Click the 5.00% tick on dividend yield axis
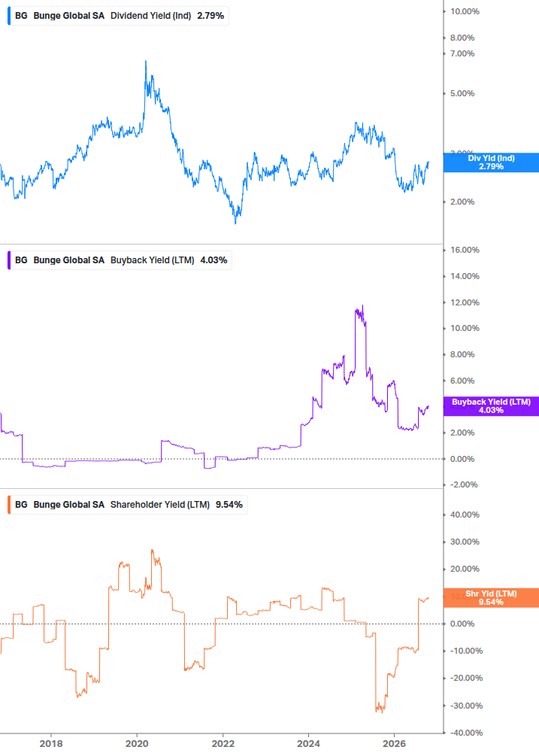The image size is (539, 756). 462,93
